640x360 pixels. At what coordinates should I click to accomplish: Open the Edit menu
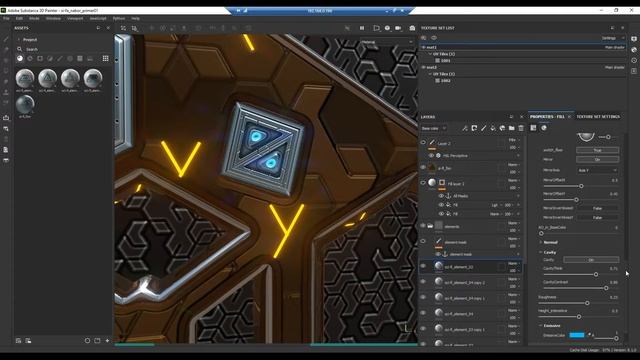[19, 18]
